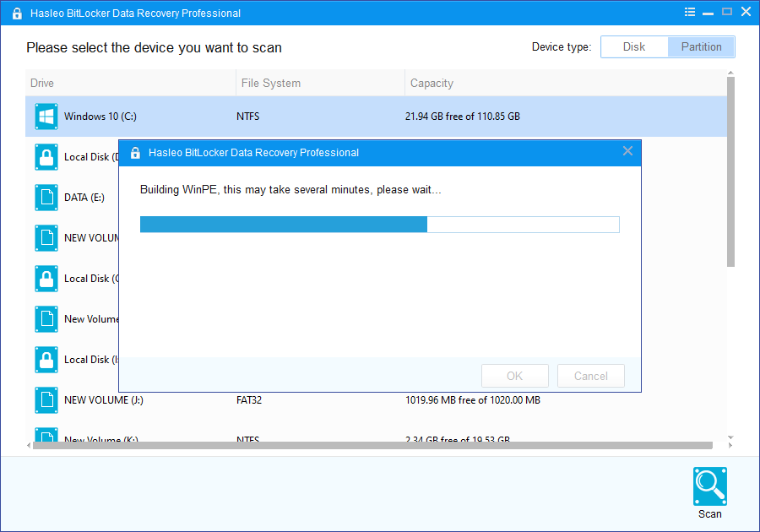Click the scroll up arrow of drive list
Viewport: 760px width, 532px height.
(730, 73)
